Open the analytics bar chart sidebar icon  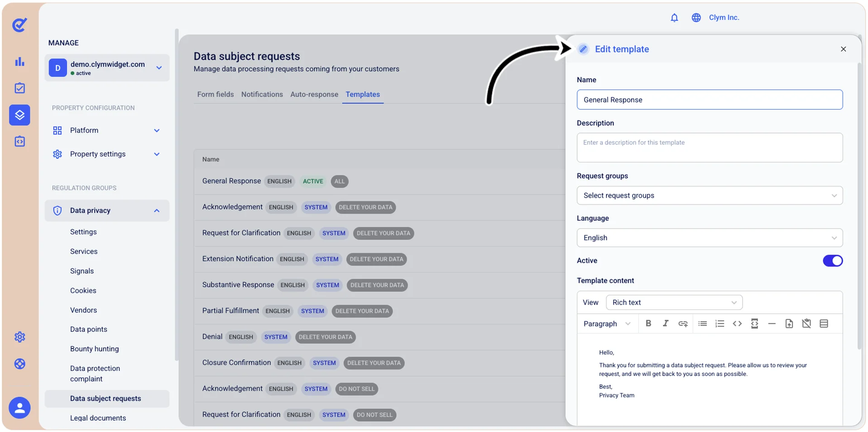(x=19, y=62)
